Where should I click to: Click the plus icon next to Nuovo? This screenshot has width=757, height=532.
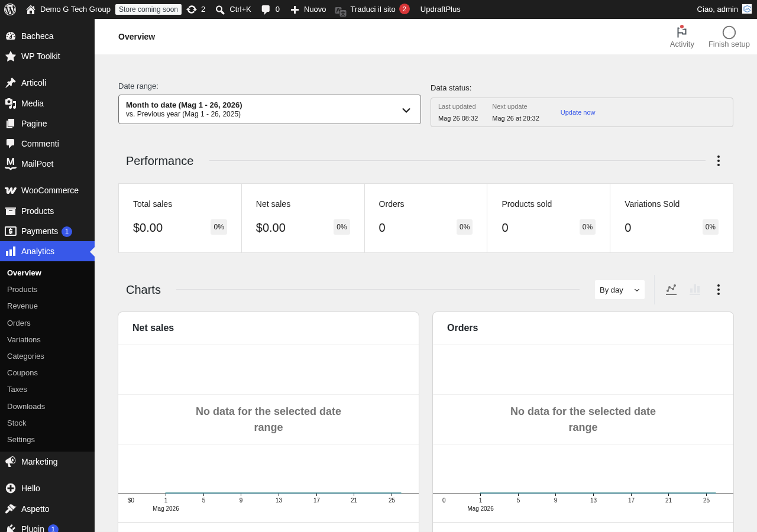click(295, 9)
